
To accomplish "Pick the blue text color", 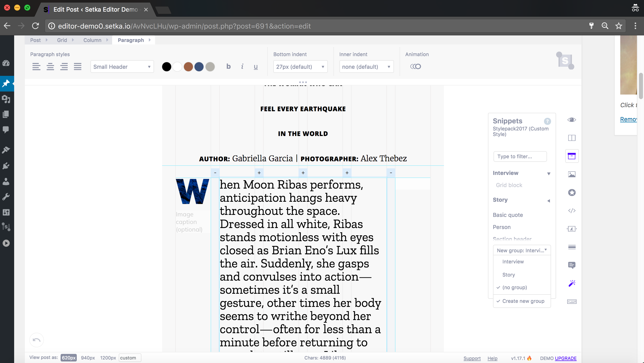I will point(199,67).
